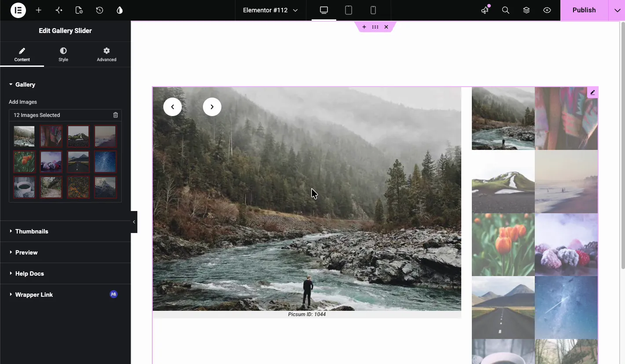Image resolution: width=625 pixels, height=364 pixels.
Task: Click the page vertical scrollbar
Action: (x=622, y=145)
